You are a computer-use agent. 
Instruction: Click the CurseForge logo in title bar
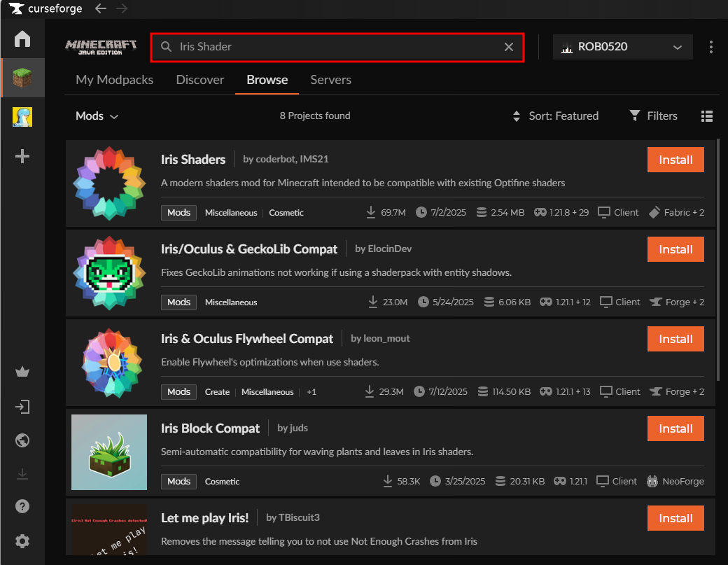pos(45,8)
